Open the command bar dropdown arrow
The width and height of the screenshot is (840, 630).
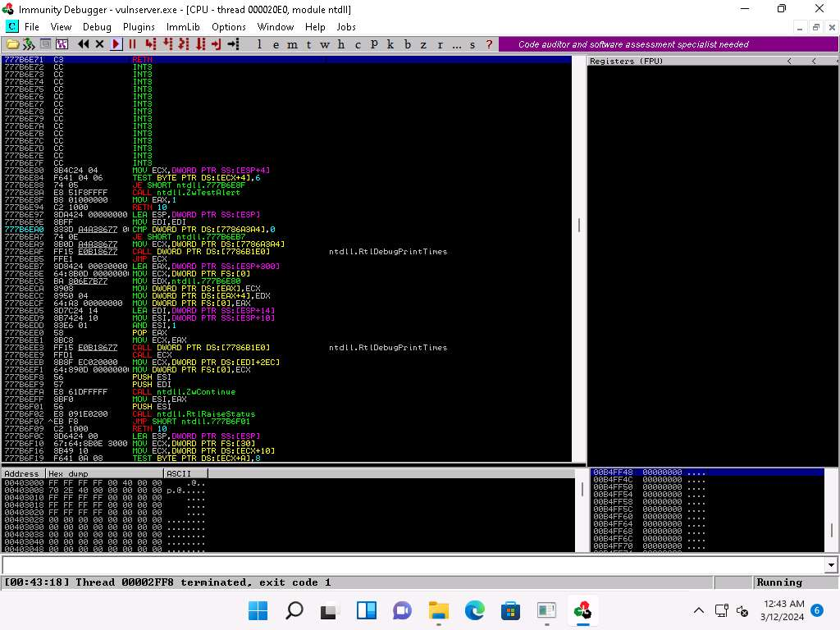point(831,565)
